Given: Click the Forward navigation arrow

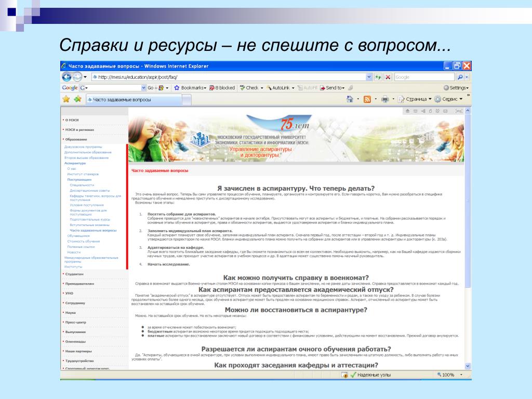Looking at the screenshot, I should pyautogui.click(x=77, y=77).
